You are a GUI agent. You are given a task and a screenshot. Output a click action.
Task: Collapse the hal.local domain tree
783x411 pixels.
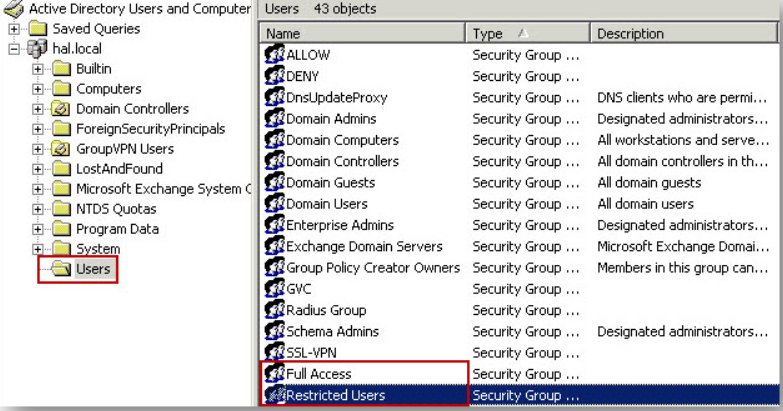[14, 49]
